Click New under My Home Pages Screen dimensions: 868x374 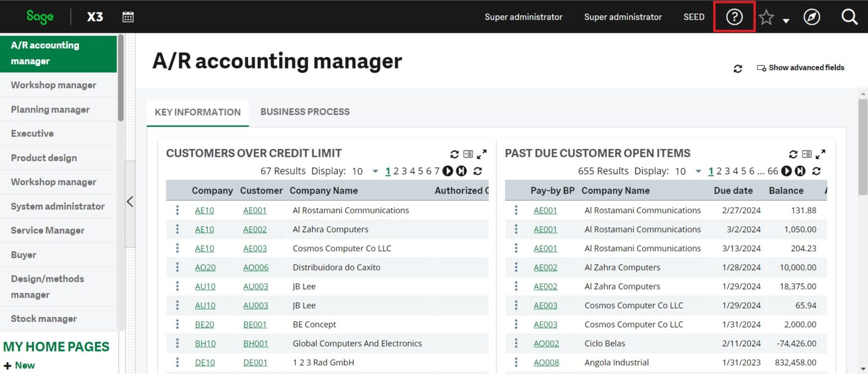click(x=20, y=366)
